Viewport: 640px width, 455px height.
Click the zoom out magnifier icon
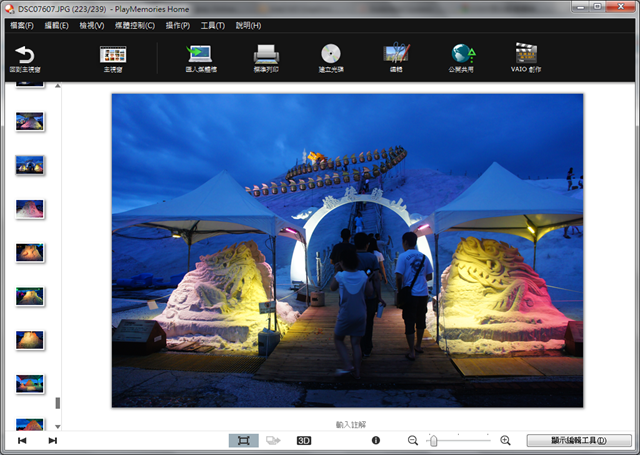coord(413,440)
